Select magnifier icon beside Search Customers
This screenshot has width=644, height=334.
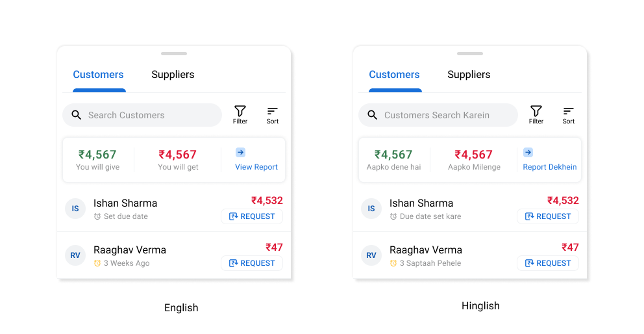pyautogui.click(x=77, y=115)
